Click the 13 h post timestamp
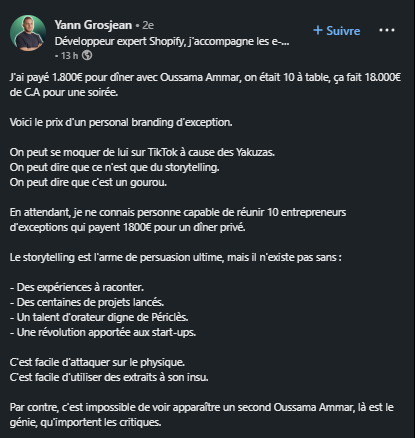 coord(69,56)
